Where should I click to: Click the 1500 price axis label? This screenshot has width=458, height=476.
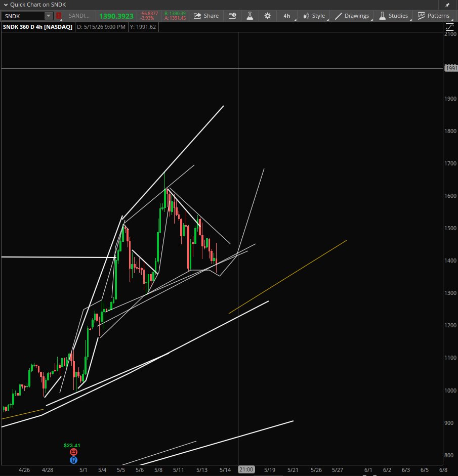coord(450,228)
